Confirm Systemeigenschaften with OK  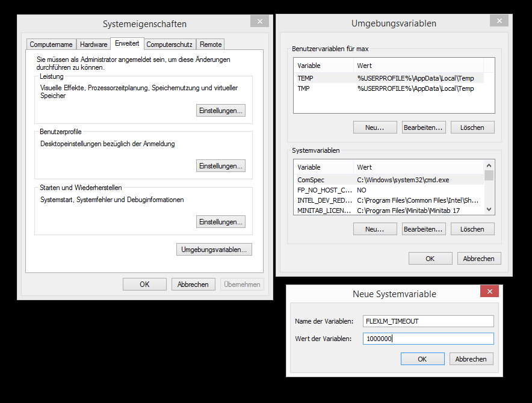point(144,285)
